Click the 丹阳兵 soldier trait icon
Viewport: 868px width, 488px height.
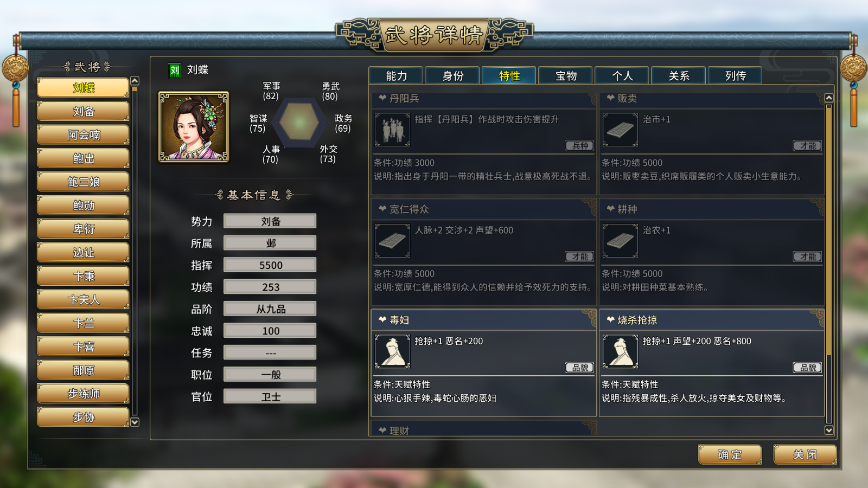tap(392, 130)
